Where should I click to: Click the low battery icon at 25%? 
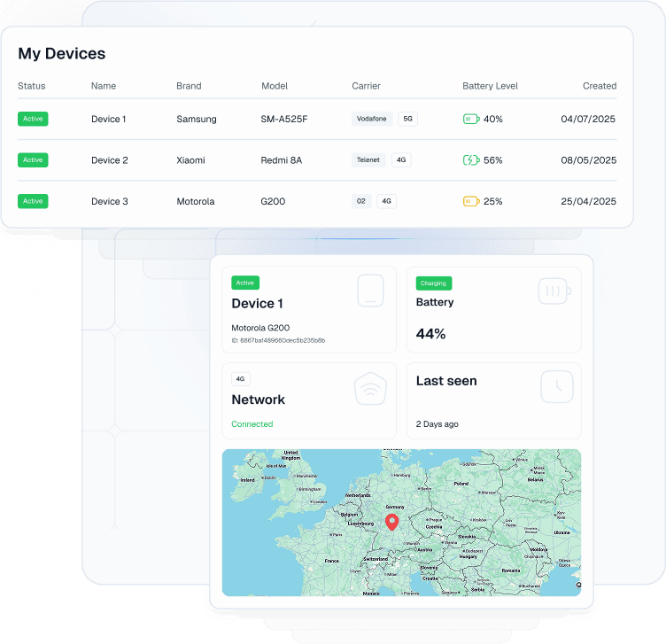pyautogui.click(x=471, y=202)
